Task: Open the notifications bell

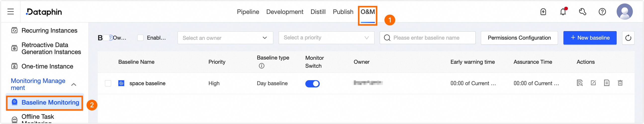Action: (x=563, y=12)
